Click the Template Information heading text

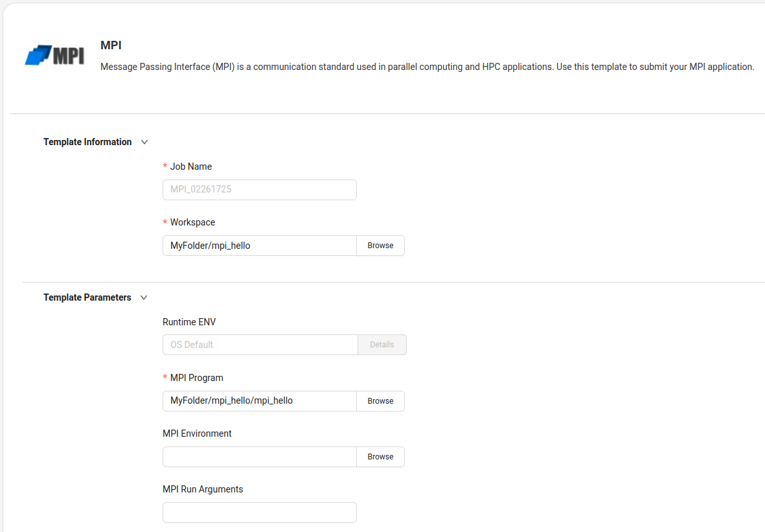pyautogui.click(x=87, y=142)
